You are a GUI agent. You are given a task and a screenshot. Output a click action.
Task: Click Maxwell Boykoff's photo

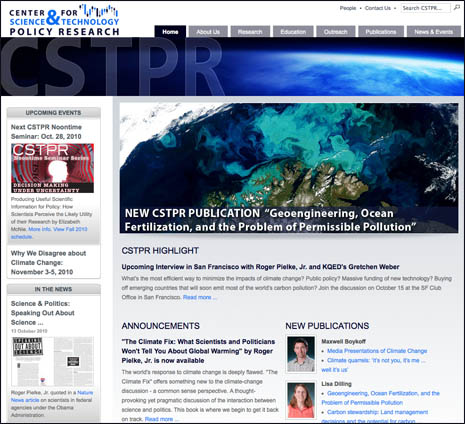[301, 354]
